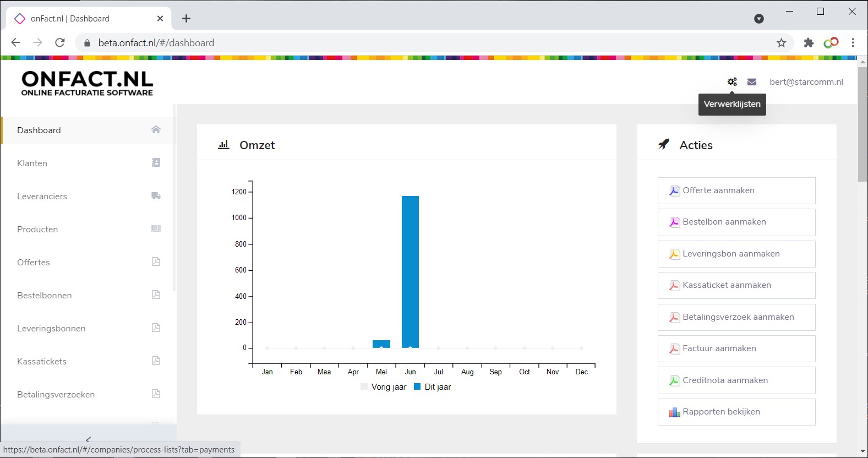Click the Rapporten bekijken button
This screenshot has height=458, width=868.
tap(736, 412)
